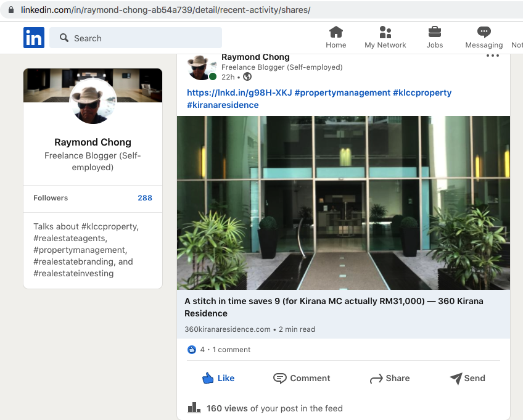Click the 'Talks about #klccproperty' text
Image resolution: width=523 pixels, height=420 pixels.
[x=86, y=250]
